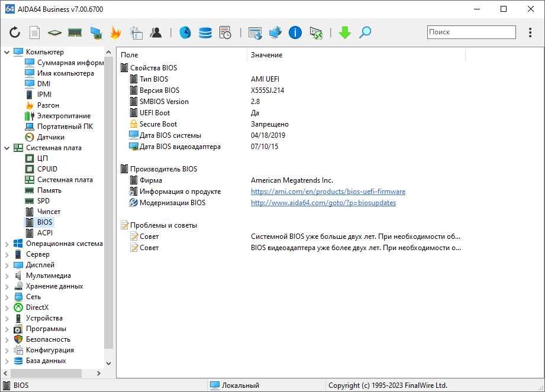Open the aida64.com biosupdates link
The width and height of the screenshot is (545, 392).
tap(323, 203)
